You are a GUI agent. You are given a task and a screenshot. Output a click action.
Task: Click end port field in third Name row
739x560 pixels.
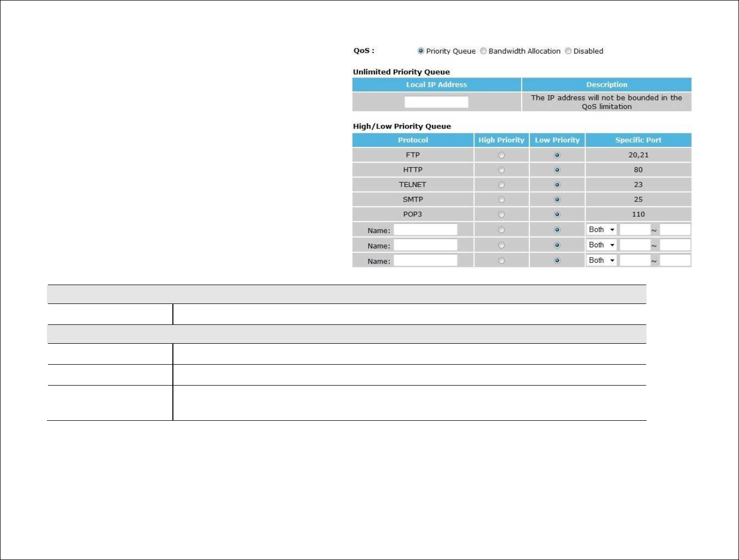(675, 260)
